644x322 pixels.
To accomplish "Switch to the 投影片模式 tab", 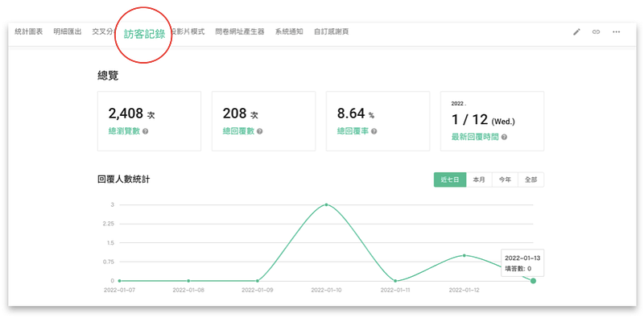I will click(188, 31).
